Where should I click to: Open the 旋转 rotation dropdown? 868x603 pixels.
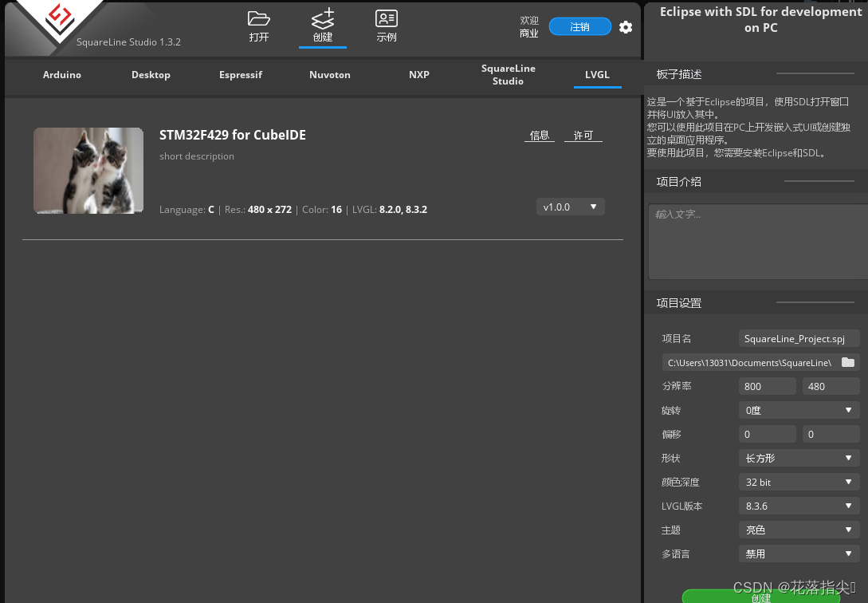(x=799, y=410)
